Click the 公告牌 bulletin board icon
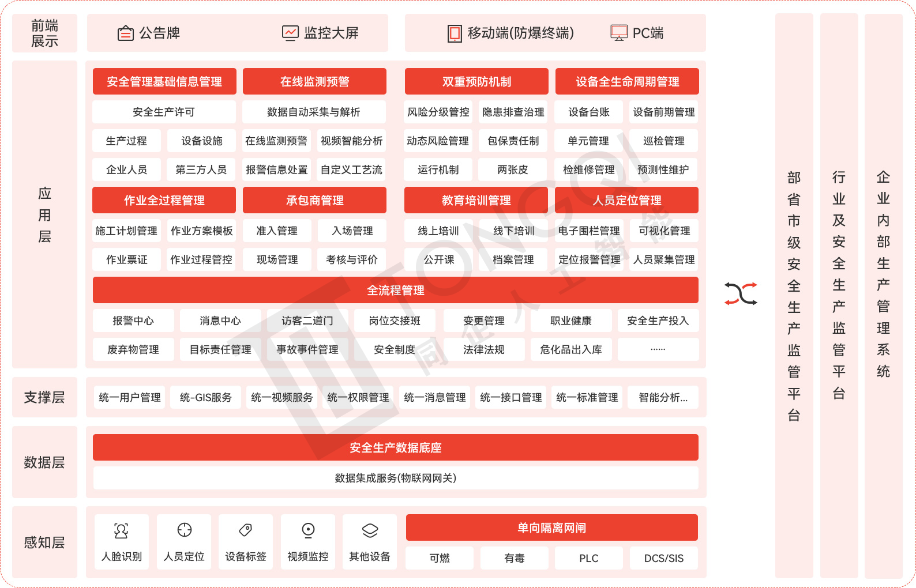The width and height of the screenshot is (916, 588). coord(125,33)
